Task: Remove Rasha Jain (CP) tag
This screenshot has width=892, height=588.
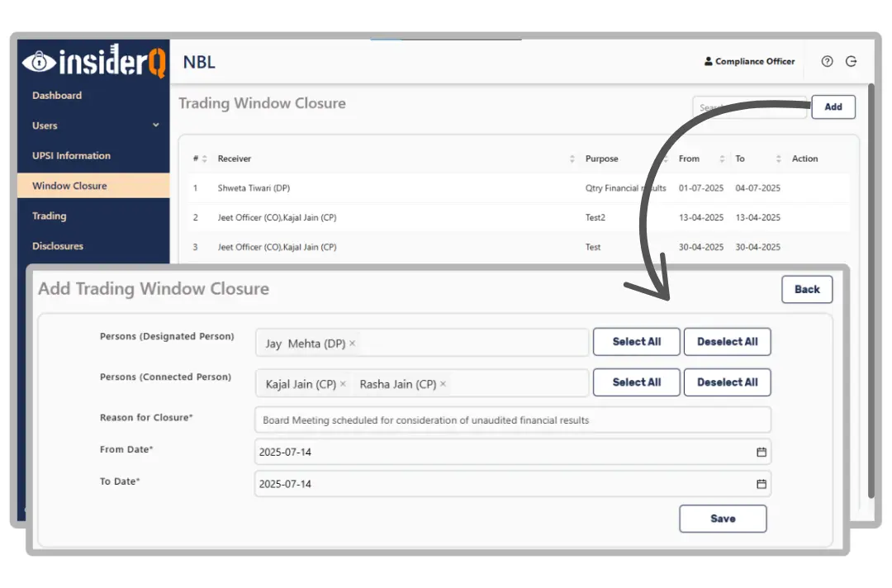Action: click(444, 384)
